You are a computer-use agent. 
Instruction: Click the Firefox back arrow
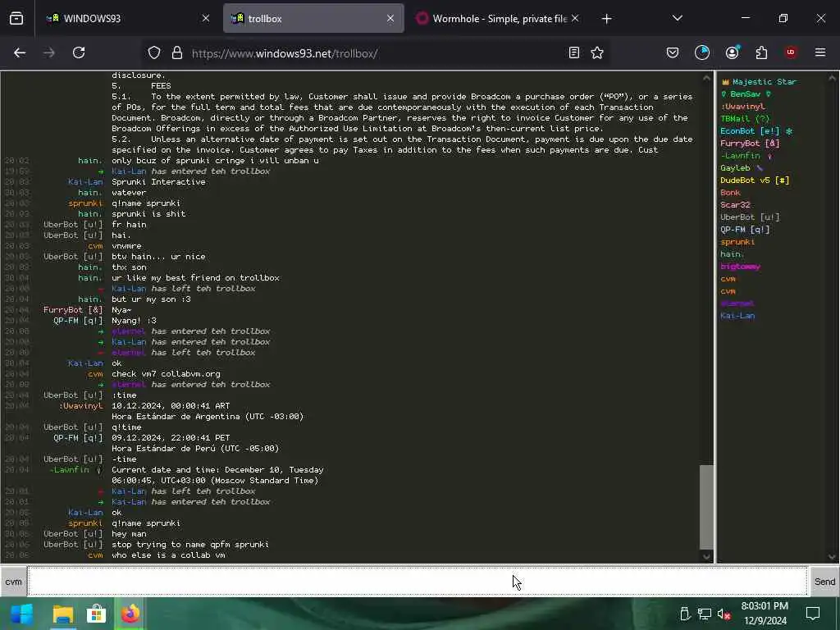click(x=20, y=52)
